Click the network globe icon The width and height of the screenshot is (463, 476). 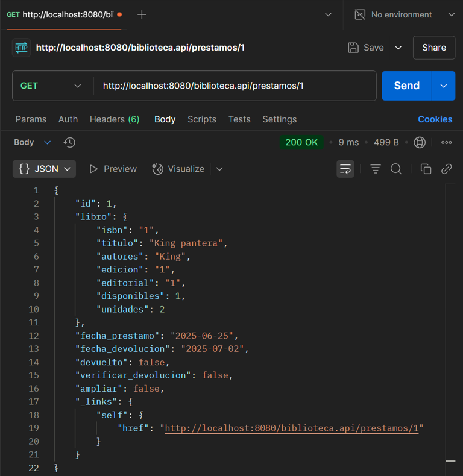(x=420, y=142)
